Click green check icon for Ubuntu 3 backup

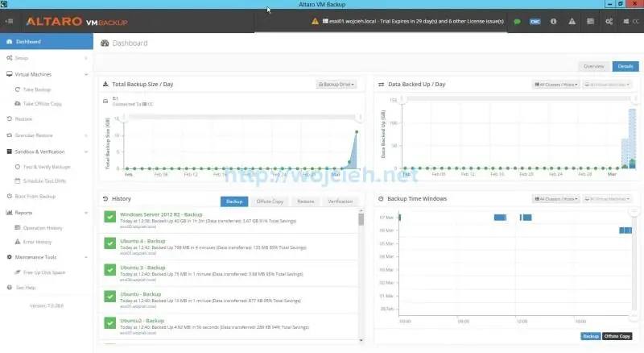pyautogui.click(x=109, y=270)
